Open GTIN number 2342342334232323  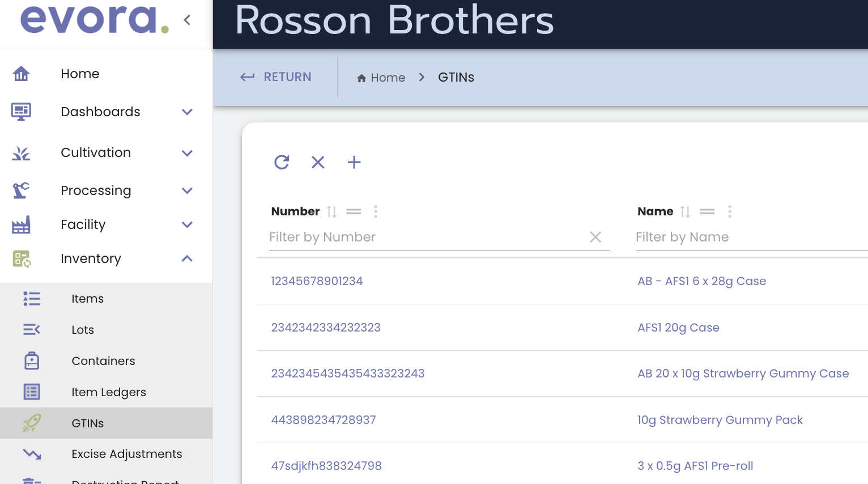[x=326, y=328]
